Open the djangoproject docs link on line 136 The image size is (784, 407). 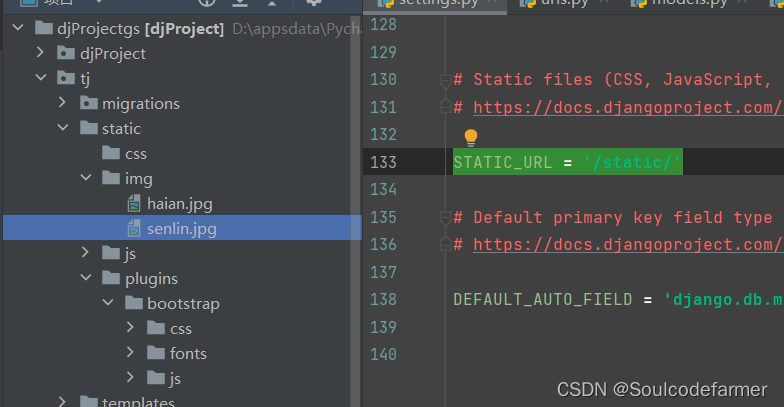[628, 244]
